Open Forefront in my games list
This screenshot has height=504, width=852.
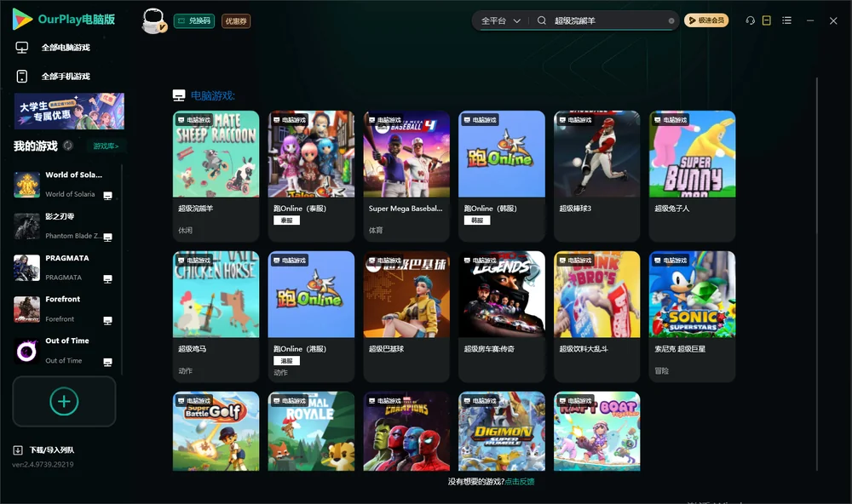coord(62,309)
